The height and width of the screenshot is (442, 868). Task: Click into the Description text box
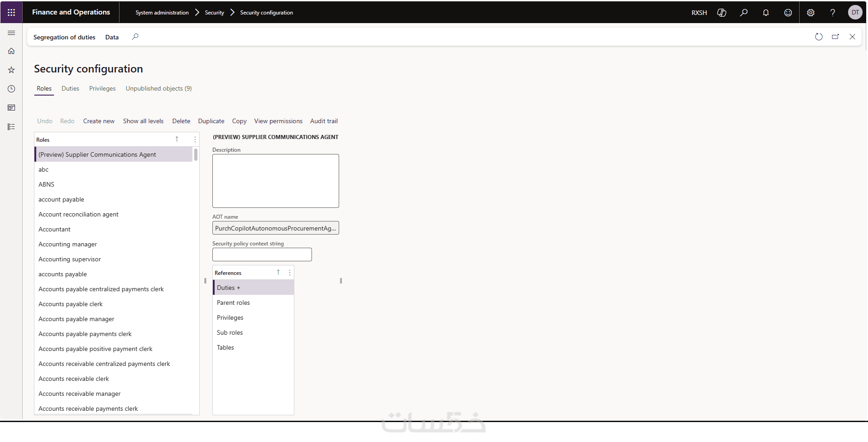coord(276,181)
